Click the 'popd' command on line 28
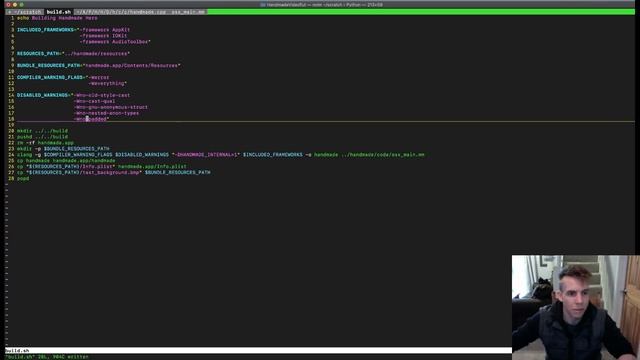This screenshot has height=360, width=640. click(x=23, y=178)
